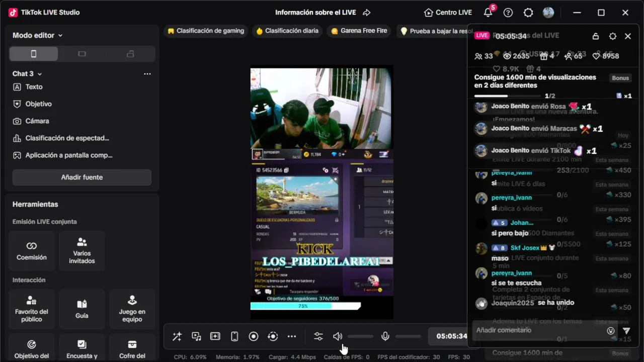Open the Encuesta tool
Viewport: 644px width, 362px height.
coord(82,348)
